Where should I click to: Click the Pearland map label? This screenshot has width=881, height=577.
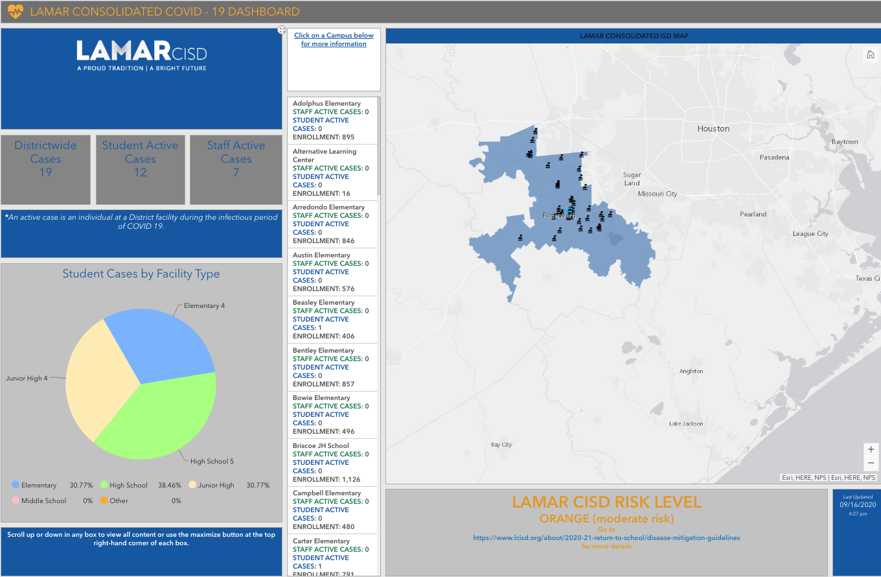(x=753, y=214)
